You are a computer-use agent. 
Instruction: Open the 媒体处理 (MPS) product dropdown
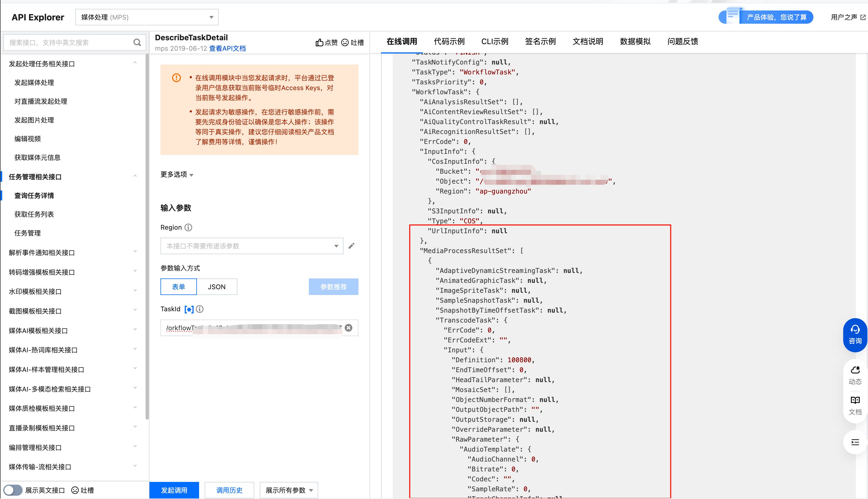[147, 17]
